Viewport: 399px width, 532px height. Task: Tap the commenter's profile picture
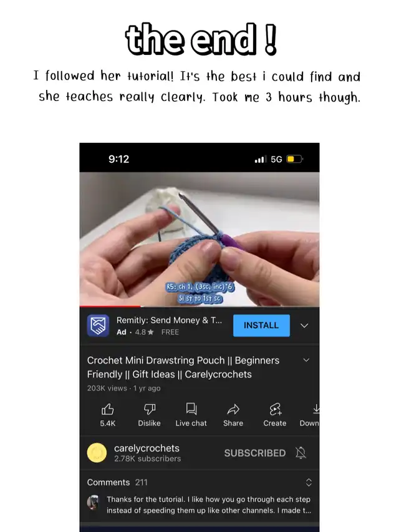pyautogui.click(x=93, y=502)
